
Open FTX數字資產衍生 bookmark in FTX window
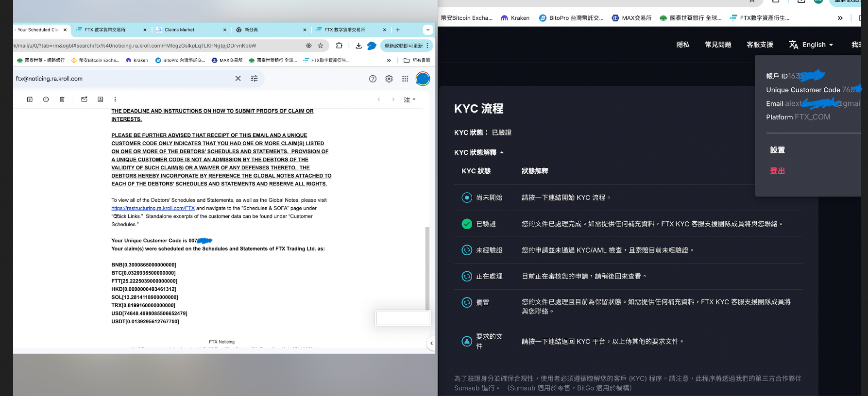(760, 18)
